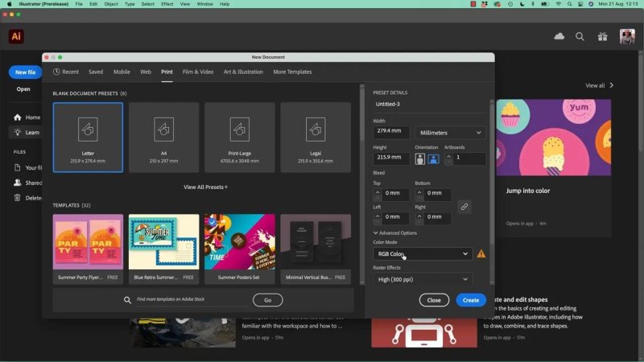The height and width of the screenshot is (362, 644).
Task: Click the Close button in dialog
Action: pos(434,300)
